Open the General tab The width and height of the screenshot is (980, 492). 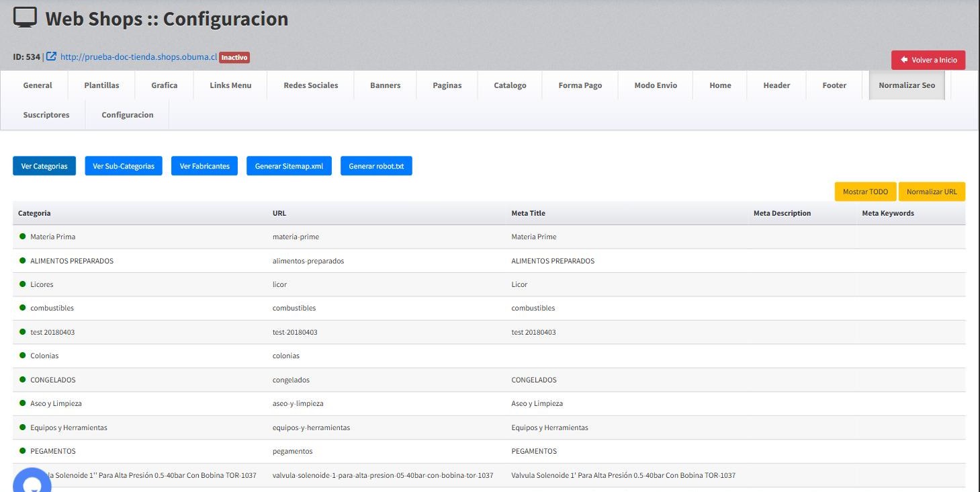pos(38,85)
